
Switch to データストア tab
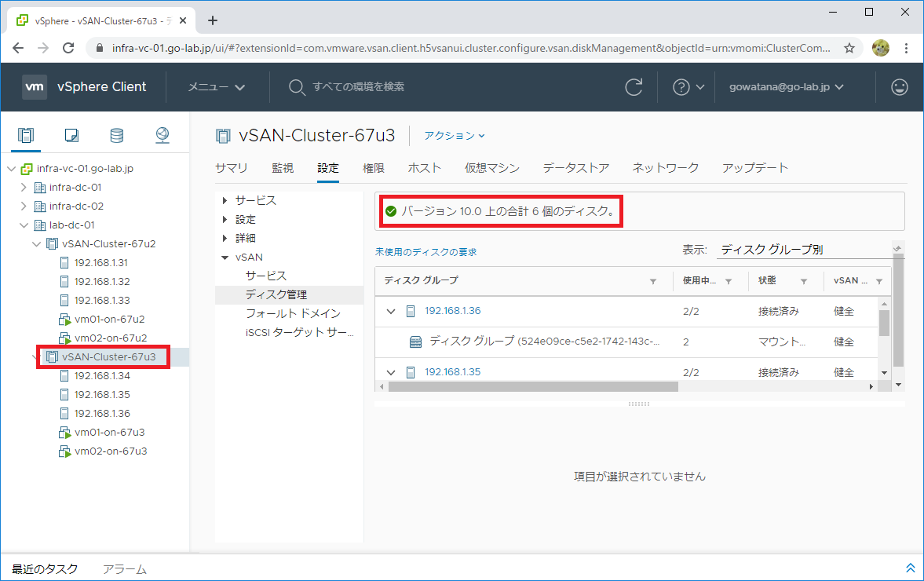(x=575, y=168)
